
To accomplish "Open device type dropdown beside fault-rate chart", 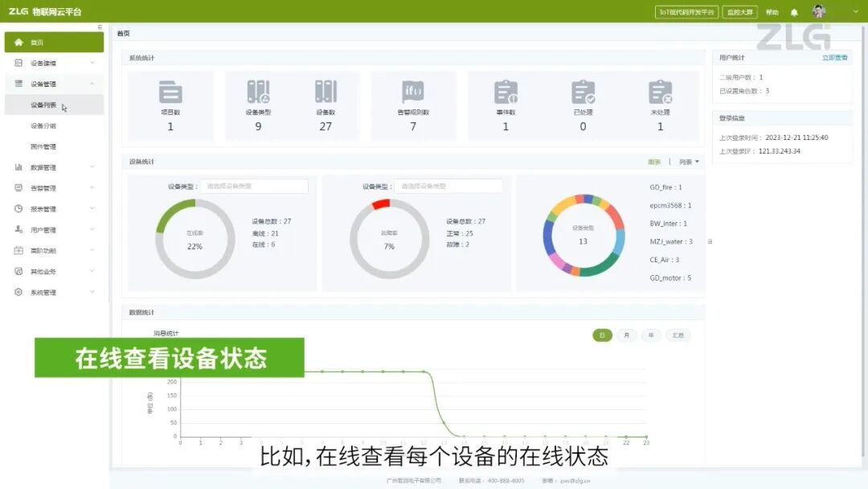I will coord(448,186).
